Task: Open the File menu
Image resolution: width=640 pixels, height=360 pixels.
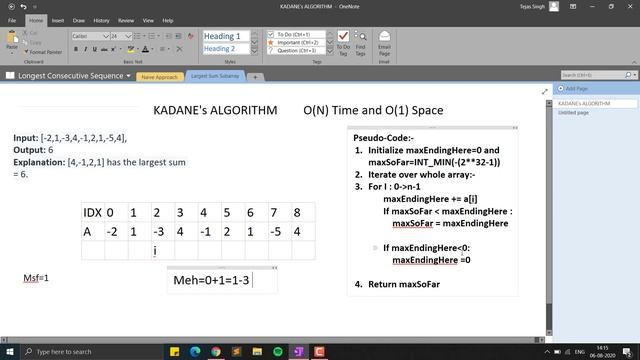Action: (x=12, y=20)
